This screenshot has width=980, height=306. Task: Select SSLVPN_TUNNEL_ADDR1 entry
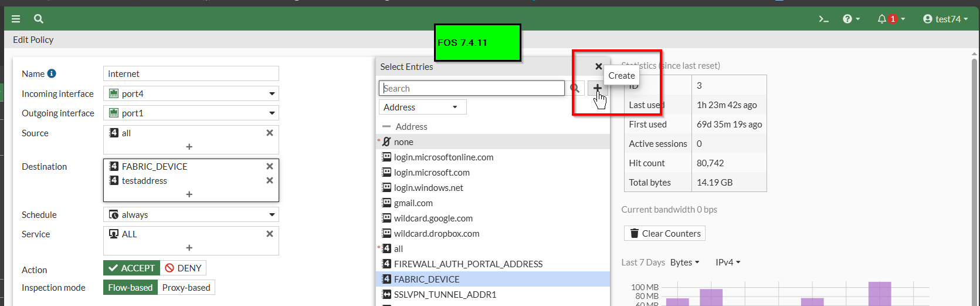493,294
